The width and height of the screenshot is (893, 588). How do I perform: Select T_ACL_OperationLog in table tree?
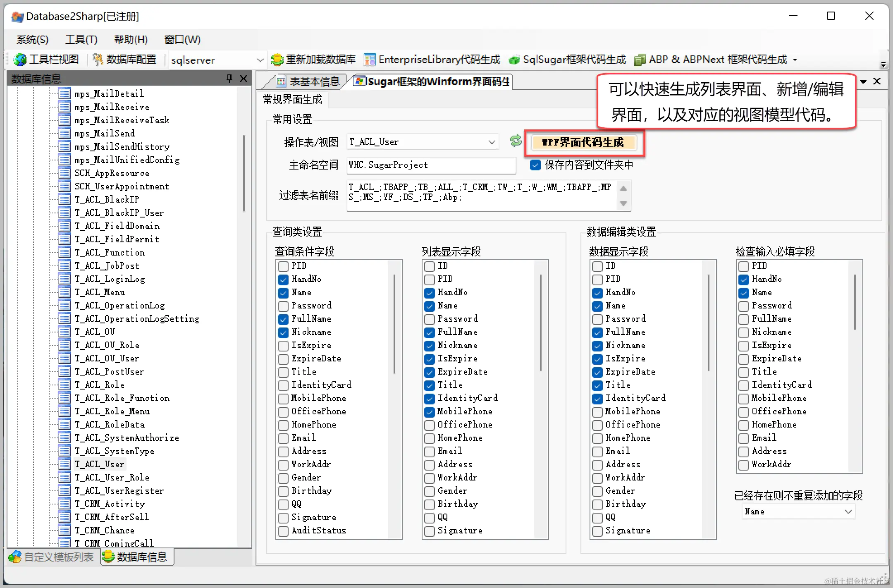119,305
